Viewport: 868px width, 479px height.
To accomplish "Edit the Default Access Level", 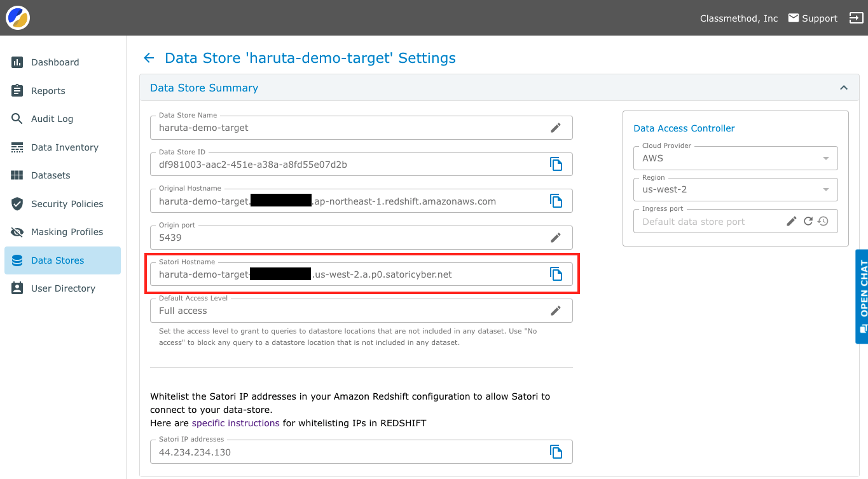I will (x=556, y=310).
